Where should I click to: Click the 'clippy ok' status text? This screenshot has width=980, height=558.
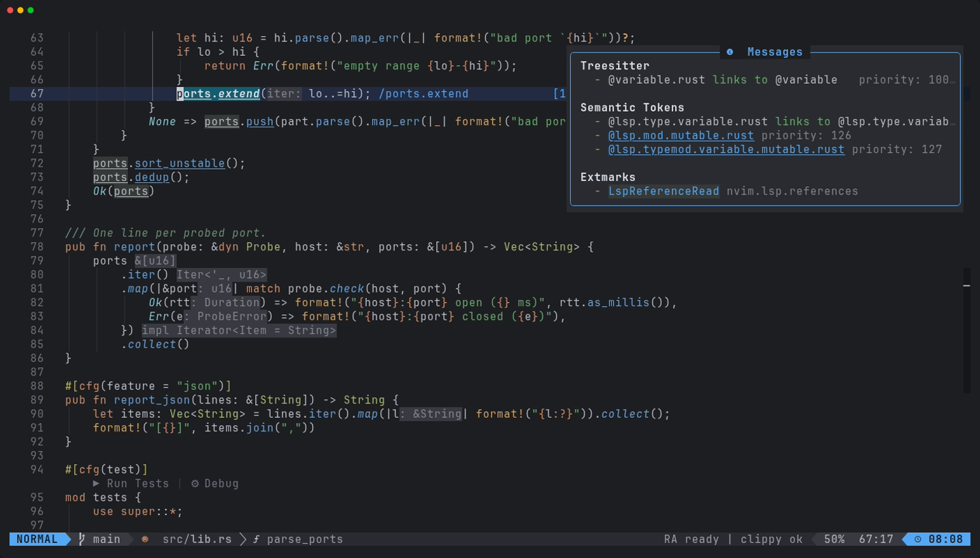772,539
